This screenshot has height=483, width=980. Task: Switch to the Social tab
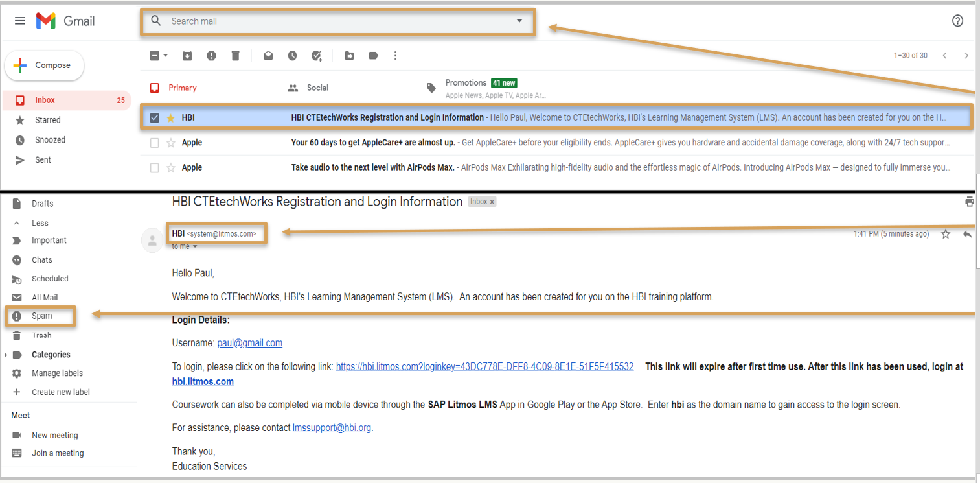(x=317, y=88)
